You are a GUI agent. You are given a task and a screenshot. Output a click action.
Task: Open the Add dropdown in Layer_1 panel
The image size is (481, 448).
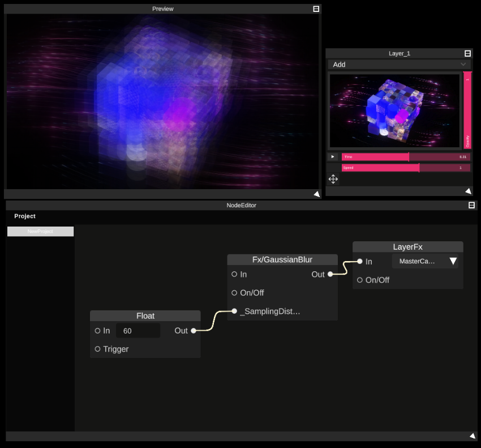click(x=399, y=64)
